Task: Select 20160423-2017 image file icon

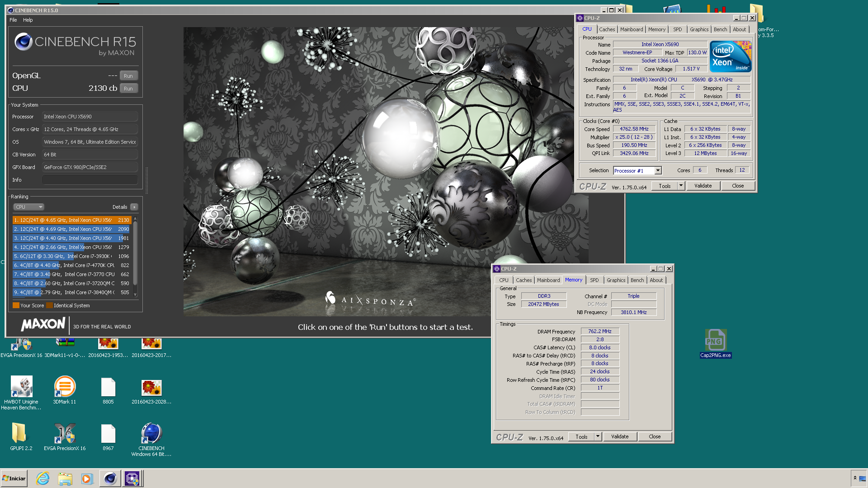Action: coord(151,348)
